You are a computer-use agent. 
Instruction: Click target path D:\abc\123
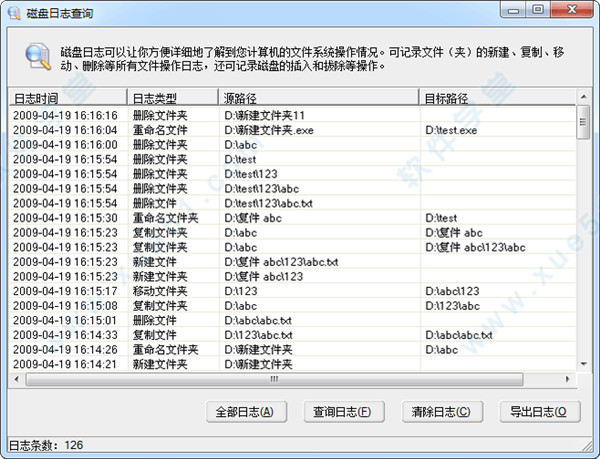tap(452, 291)
